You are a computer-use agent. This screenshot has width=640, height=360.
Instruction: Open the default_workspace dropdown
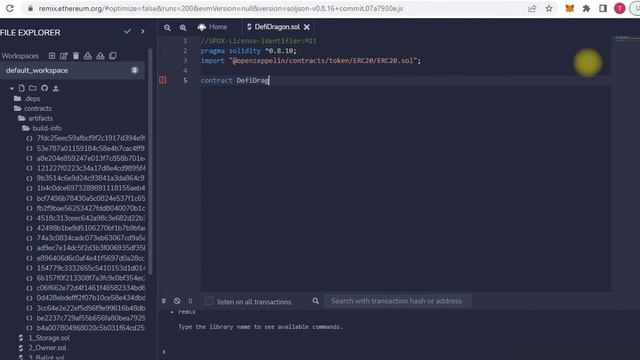pos(72,70)
